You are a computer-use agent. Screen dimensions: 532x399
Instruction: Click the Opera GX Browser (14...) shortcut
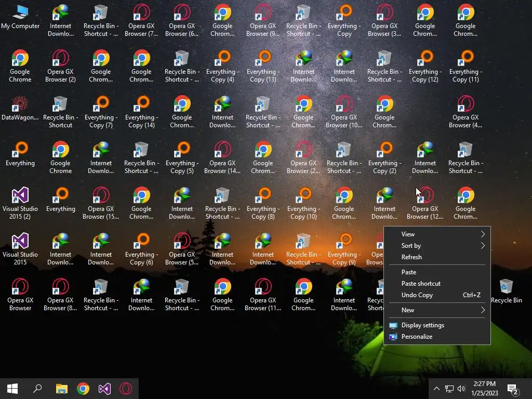pyautogui.click(x=222, y=158)
